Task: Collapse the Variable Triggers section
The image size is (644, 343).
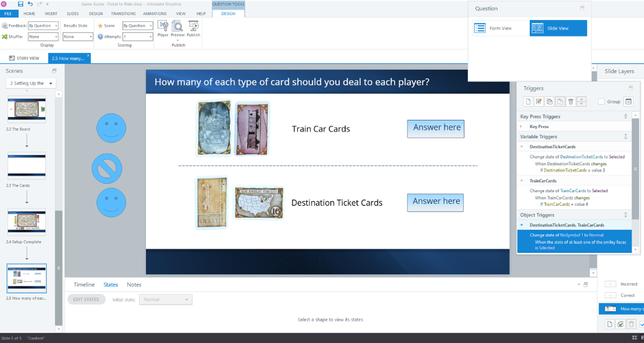Action: 625,136
